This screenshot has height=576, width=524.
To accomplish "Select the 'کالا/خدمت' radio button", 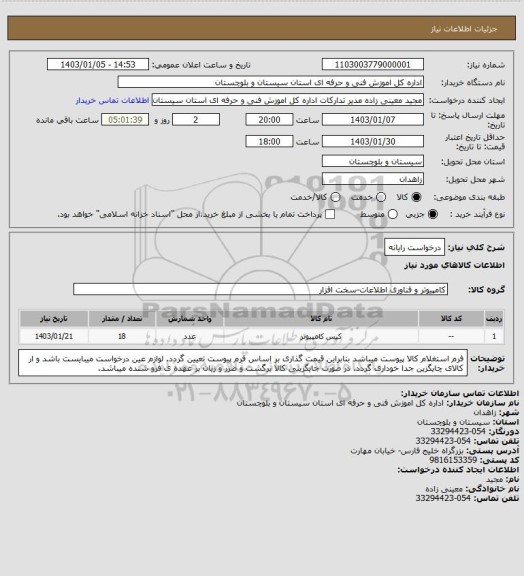I will tap(335, 197).
